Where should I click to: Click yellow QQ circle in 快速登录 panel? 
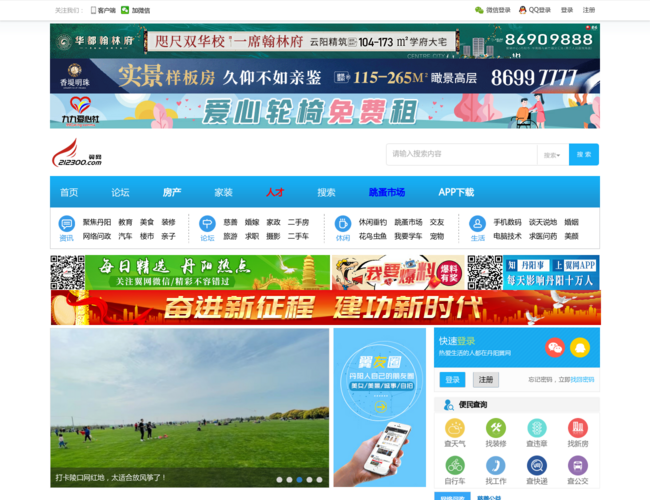(x=580, y=347)
